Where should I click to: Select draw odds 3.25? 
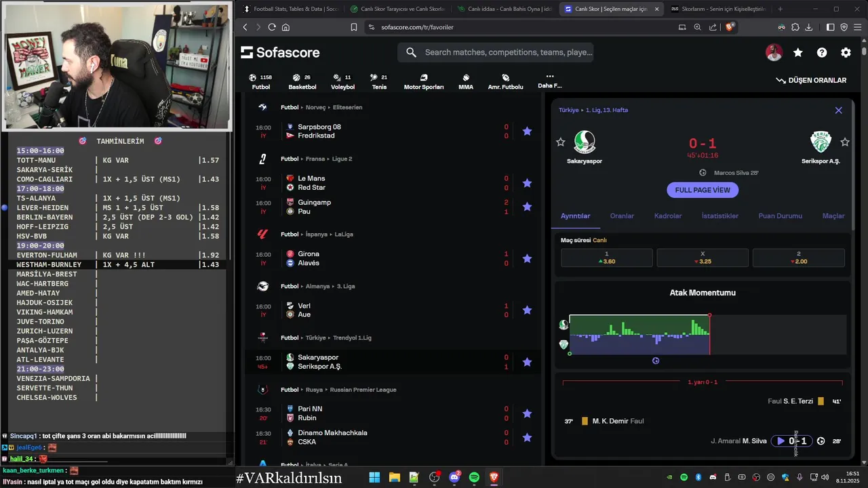click(703, 258)
